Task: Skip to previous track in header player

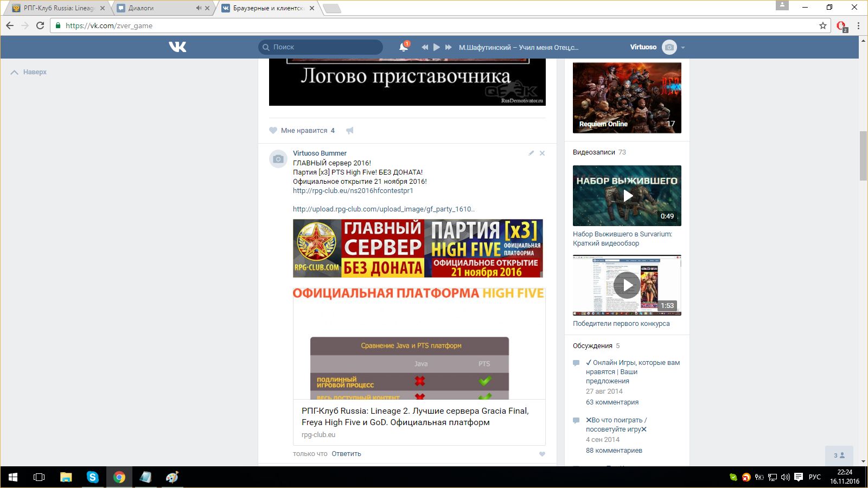Action: (425, 47)
